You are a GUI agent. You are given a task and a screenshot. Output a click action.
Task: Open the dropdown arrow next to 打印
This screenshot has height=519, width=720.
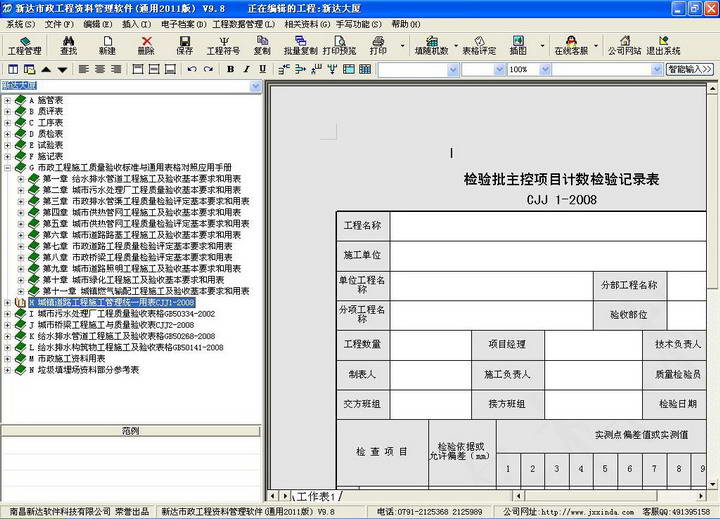pos(403,45)
